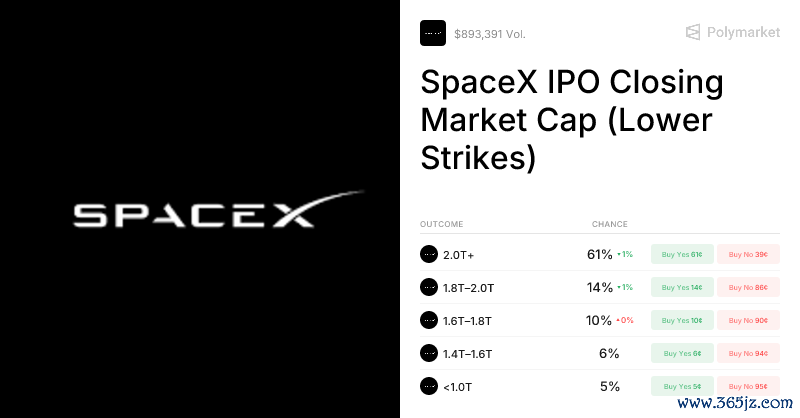Screen dimensions: 800x418
Task: Buy No at 86¢ for 1.8T–2.0T
Action: (x=748, y=287)
